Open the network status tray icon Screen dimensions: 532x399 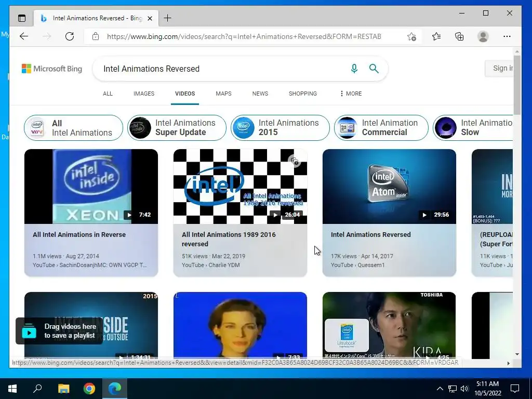point(453,389)
